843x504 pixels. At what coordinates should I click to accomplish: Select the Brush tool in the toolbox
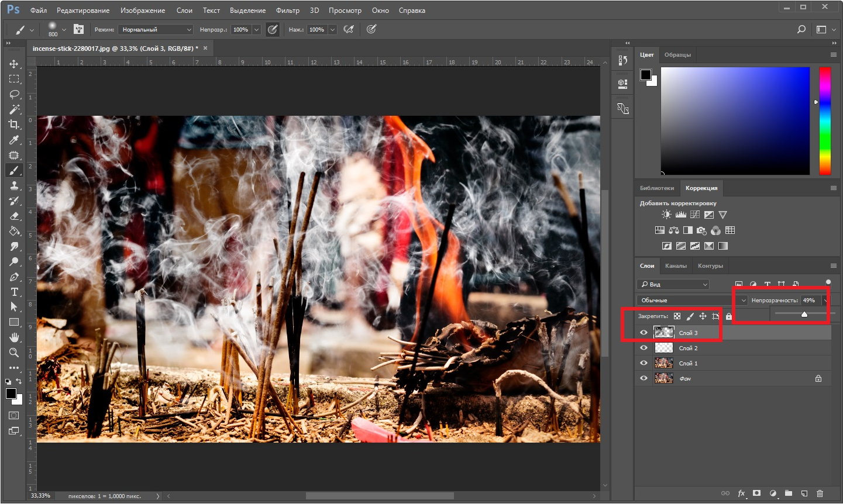point(14,170)
